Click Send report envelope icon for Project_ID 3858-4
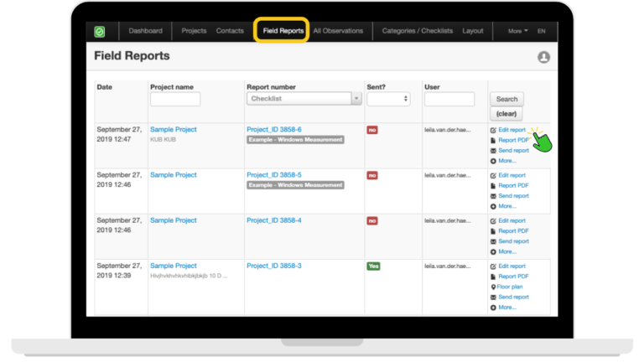 click(x=493, y=241)
